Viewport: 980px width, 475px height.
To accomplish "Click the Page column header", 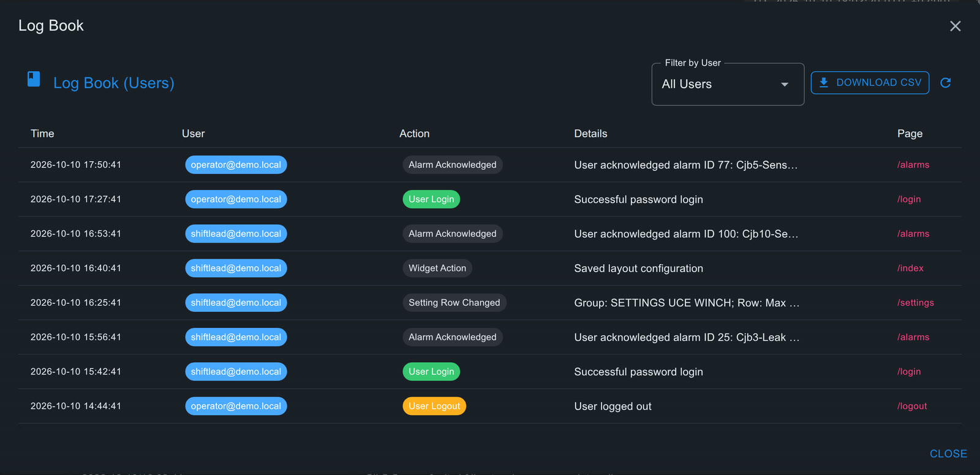I will (910, 134).
